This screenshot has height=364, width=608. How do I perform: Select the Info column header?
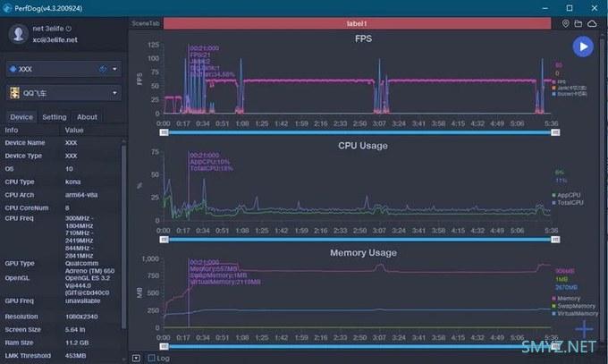(12, 130)
